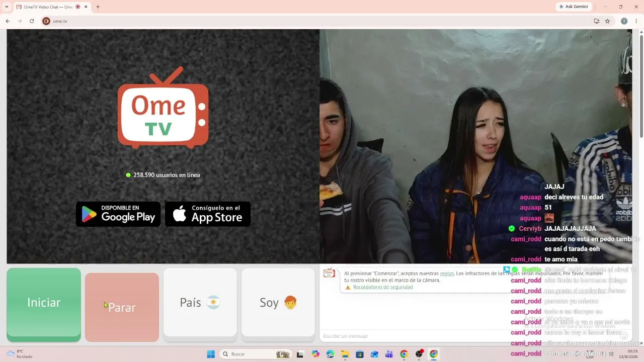Click the Escribe un mensaje input field

(x=468, y=336)
